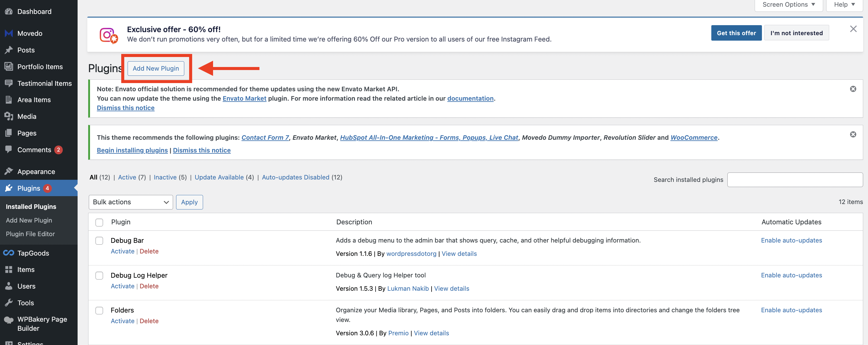Check the Debug Log Helper checkbox

click(99, 276)
